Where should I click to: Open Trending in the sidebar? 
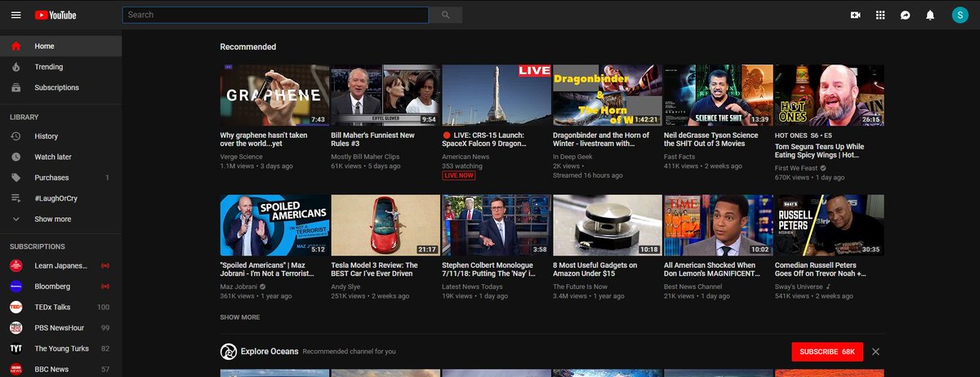tap(61, 67)
